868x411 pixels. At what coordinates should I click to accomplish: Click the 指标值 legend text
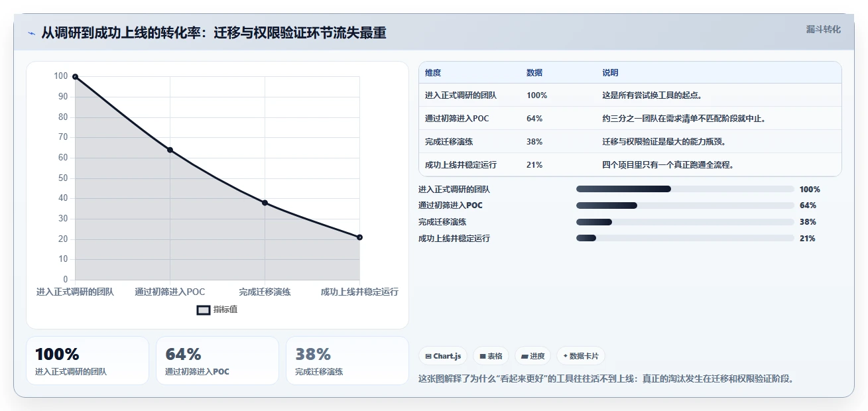[x=225, y=310]
